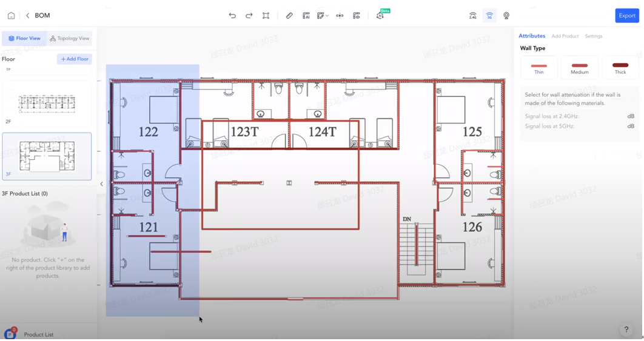The image size is (644, 341).
Task: Toggle the wall visibility eye icon
Action: click(x=357, y=16)
